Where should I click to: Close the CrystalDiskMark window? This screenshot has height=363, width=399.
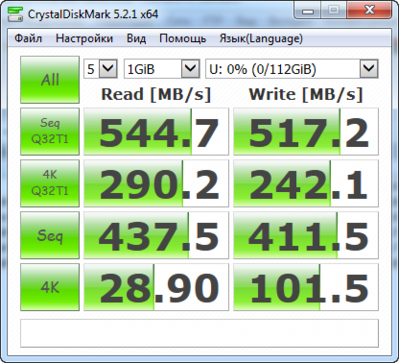tap(370, 11)
